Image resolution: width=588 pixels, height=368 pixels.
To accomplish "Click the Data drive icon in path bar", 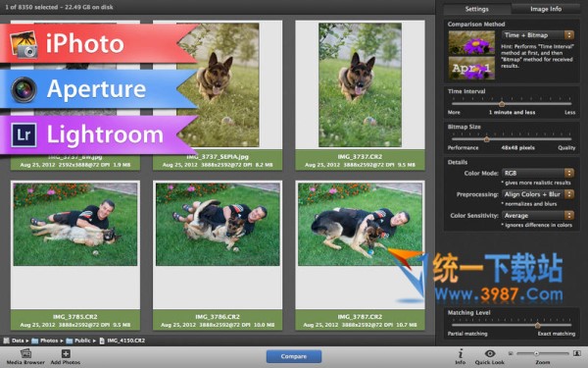I will [x=7, y=341].
